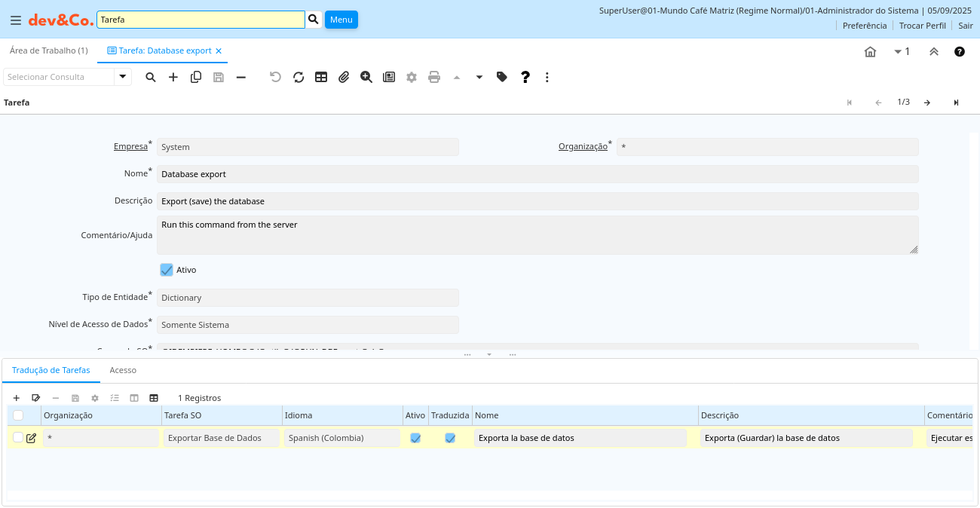Open the Área de Trabalho tab
The height and width of the screenshot is (508, 980).
click(x=48, y=50)
